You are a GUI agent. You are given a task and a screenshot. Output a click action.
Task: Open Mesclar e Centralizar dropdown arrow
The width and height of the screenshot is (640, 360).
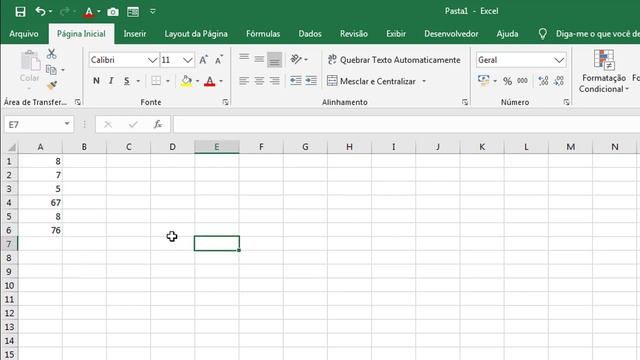click(424, 81)
